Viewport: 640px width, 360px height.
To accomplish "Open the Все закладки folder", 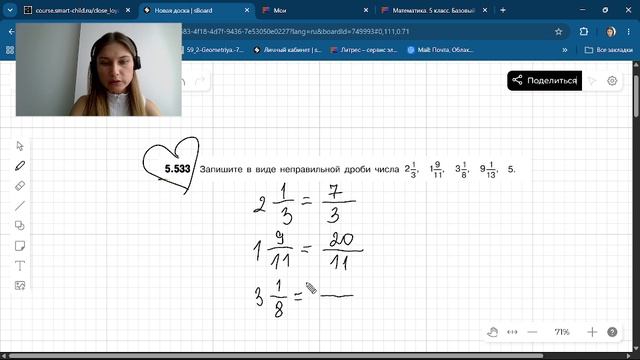I will [609, 50].
